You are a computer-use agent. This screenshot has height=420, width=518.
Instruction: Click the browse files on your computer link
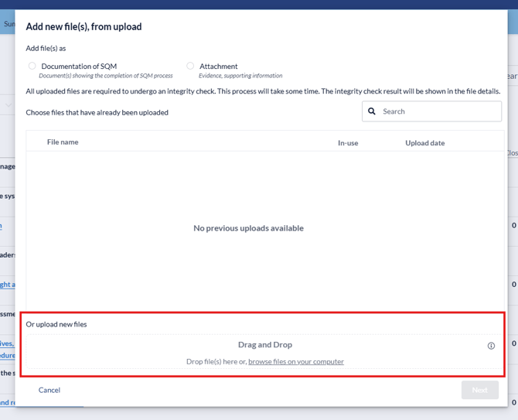(296, 361)
